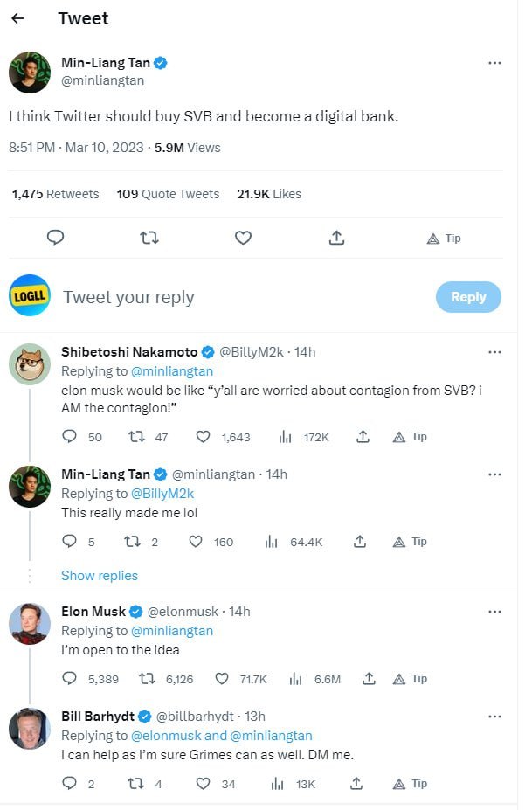Image resolution: width=532 pixels, height=810 pixels.
Task: Tip Min-Liang Tan on main tweet
Action: (444, 238)
